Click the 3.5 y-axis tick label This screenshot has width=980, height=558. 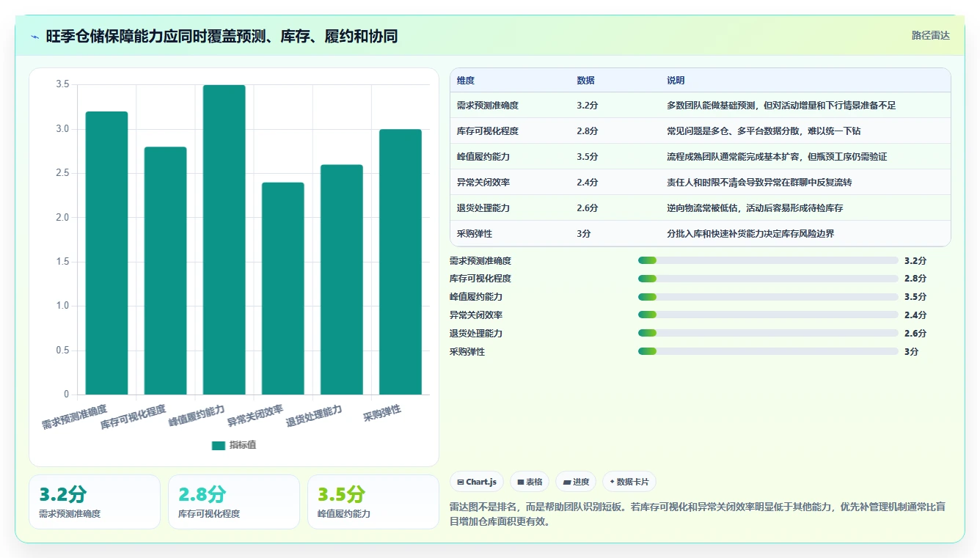click(62, 85)
